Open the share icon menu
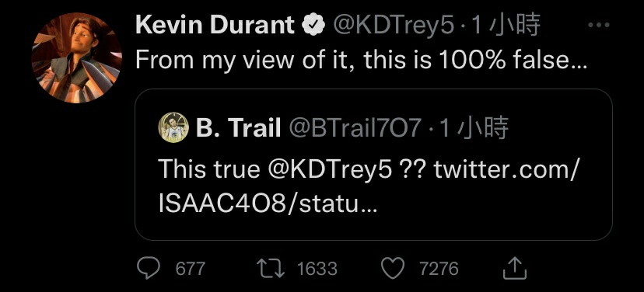Screen dimensions: 644x292 515,268
